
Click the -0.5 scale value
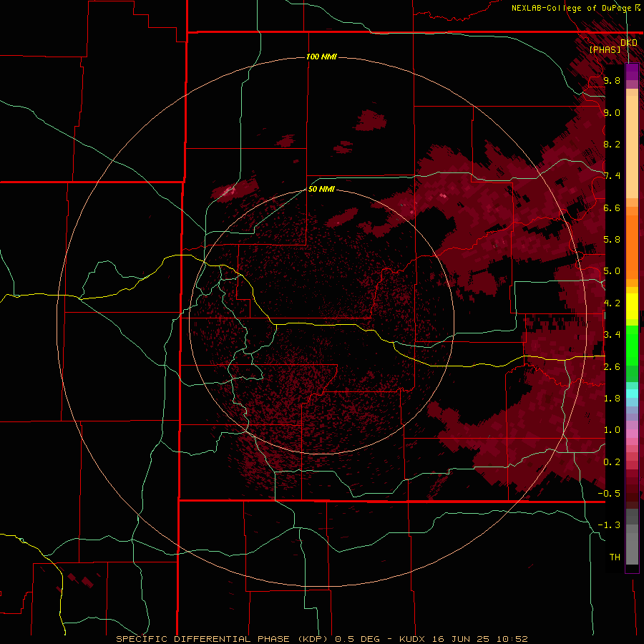click(609, 494)
